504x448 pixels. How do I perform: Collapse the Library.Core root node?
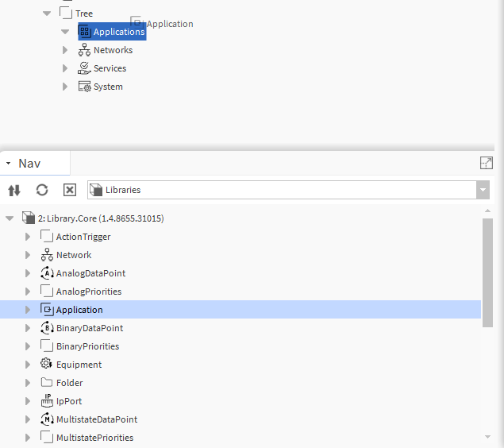pos(10,218)
